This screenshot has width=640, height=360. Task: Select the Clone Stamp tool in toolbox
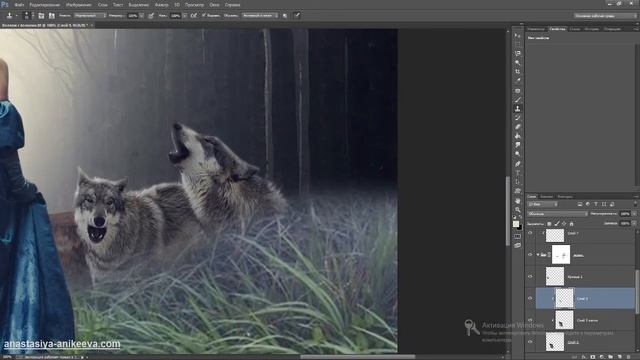(x=518, y=109)
